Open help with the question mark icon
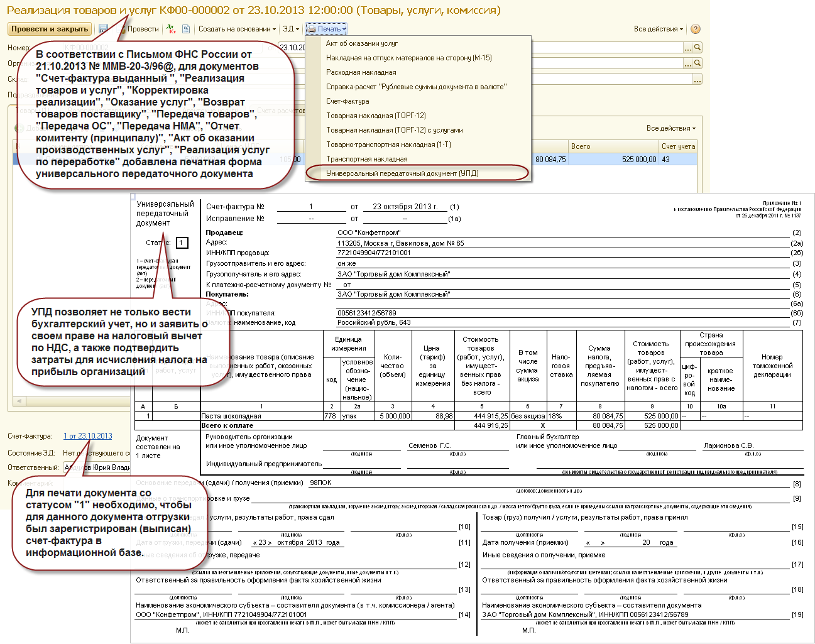815x644 pixels. [695, 29]
